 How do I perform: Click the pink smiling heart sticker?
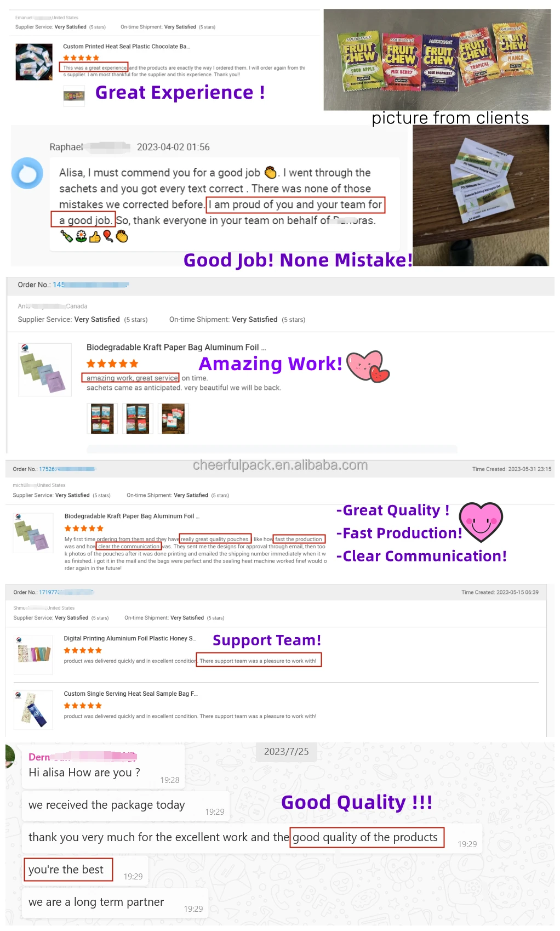(481, 521)
